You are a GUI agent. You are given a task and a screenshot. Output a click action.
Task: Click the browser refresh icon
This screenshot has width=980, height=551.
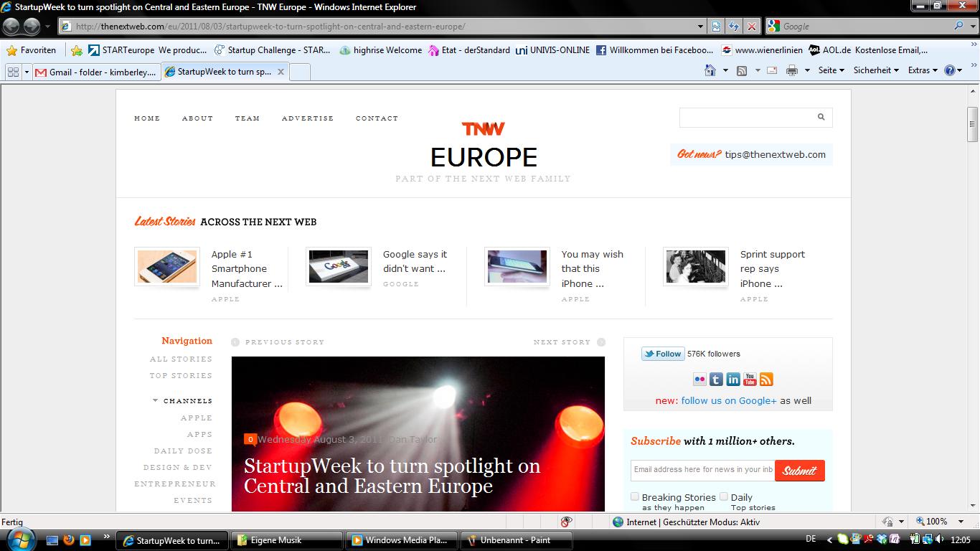733,27
